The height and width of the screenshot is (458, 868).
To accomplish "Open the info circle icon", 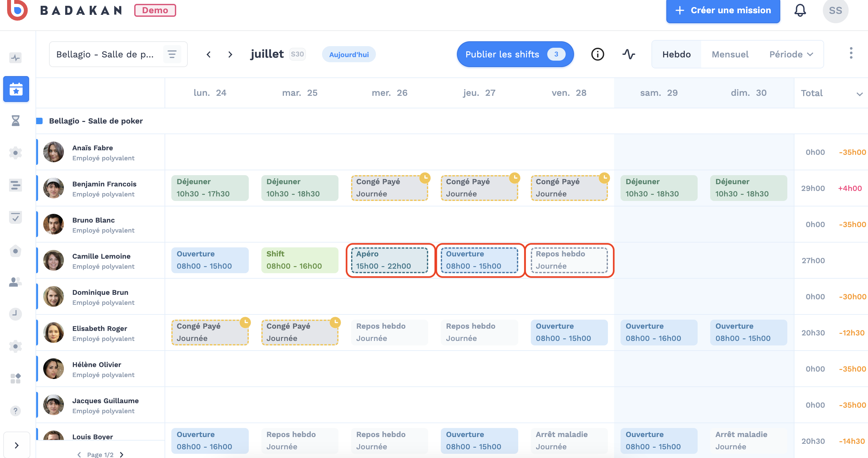I will point(597,54).
